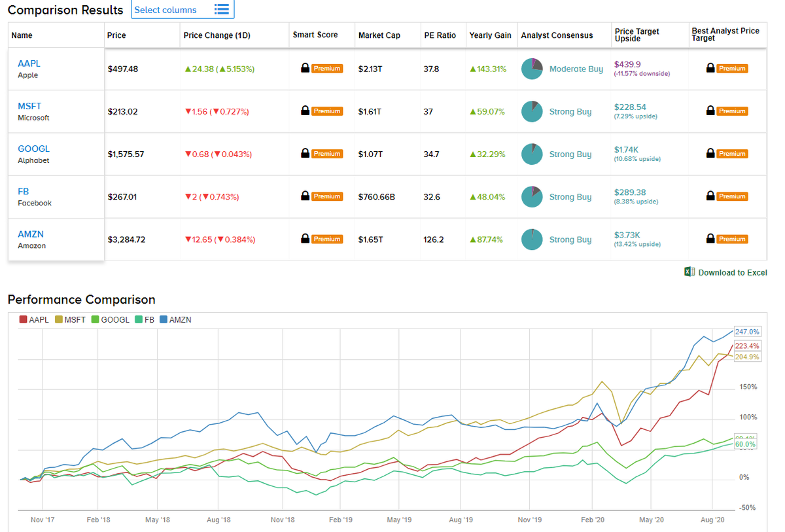Viewport: 785px width, 532px height.
Task: Click the Smart Score lock icon for GOOGL
Action: tap(305, 153)
